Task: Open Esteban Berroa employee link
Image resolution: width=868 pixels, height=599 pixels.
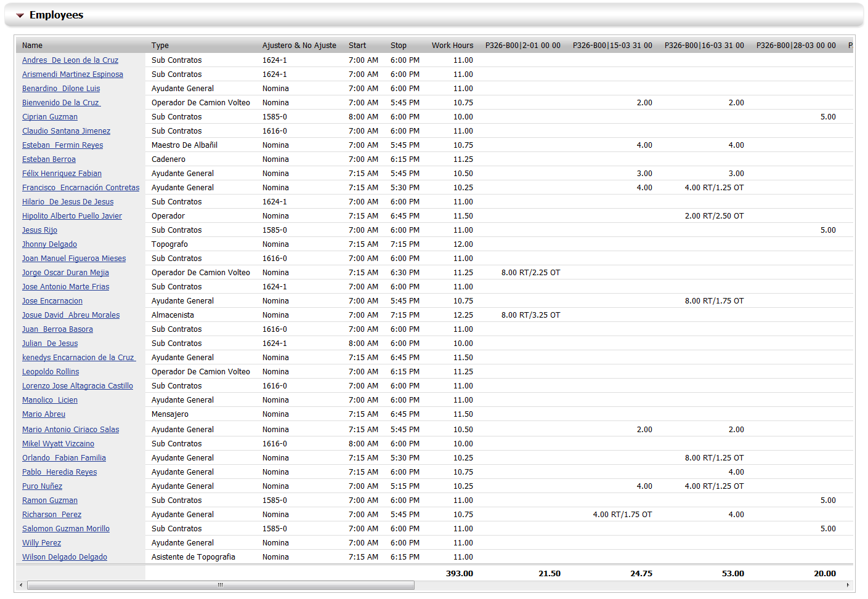Action: pyautogui.click(x=49, y=159)
